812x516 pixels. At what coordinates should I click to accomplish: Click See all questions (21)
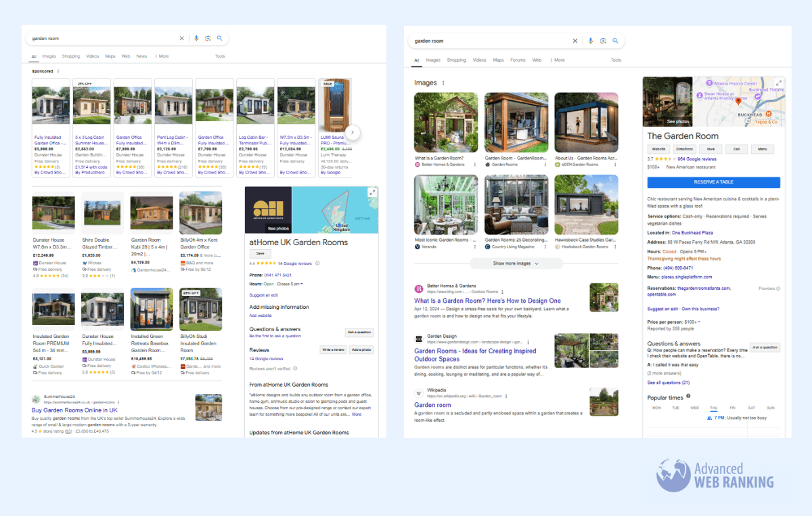(x=669, y=383)
